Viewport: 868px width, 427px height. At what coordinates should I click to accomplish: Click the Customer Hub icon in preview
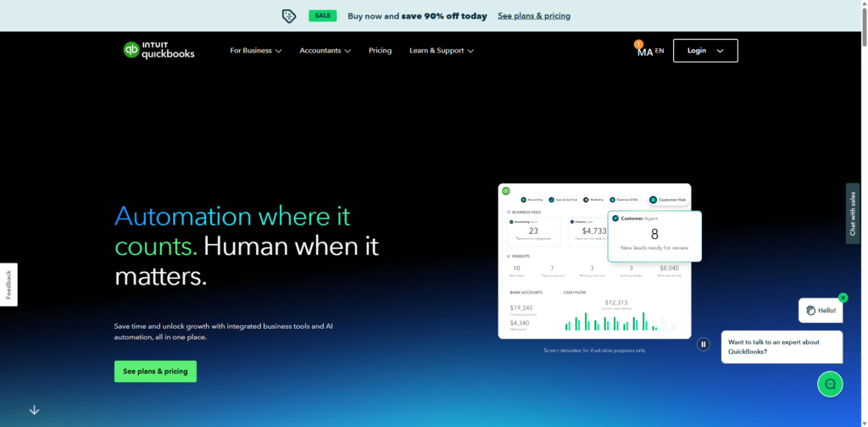654,200
